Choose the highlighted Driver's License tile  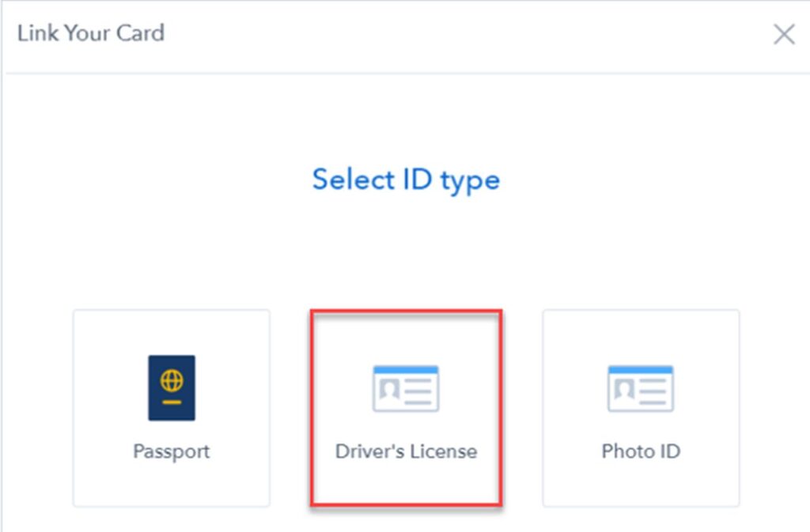[406, 408]
